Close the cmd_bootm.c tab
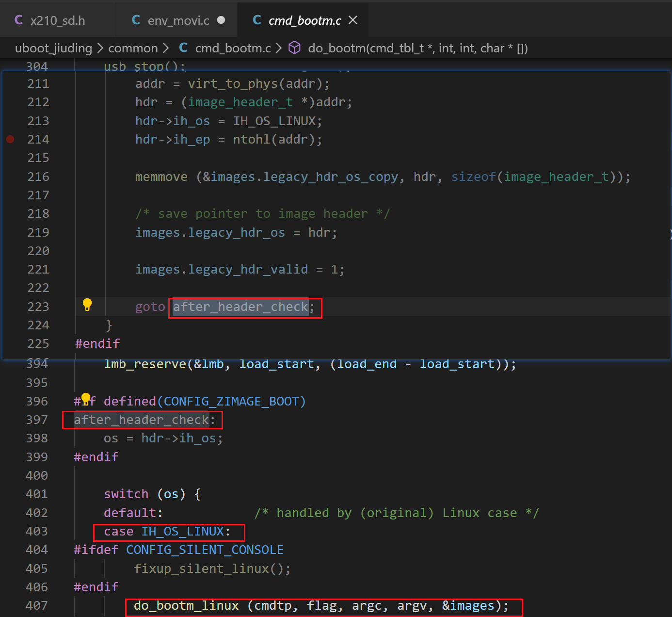The width and height of the screenshot is (672, 617). (x=353, y=20)
